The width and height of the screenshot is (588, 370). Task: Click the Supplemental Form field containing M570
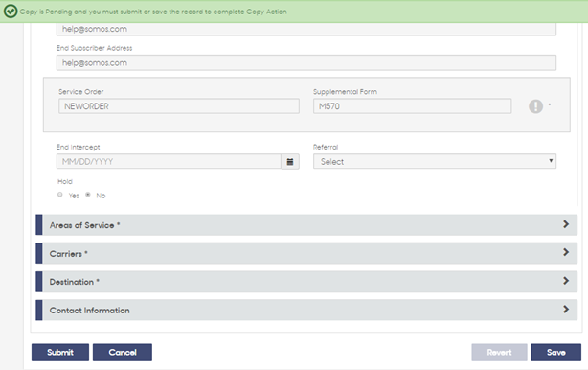click(412, 106)
